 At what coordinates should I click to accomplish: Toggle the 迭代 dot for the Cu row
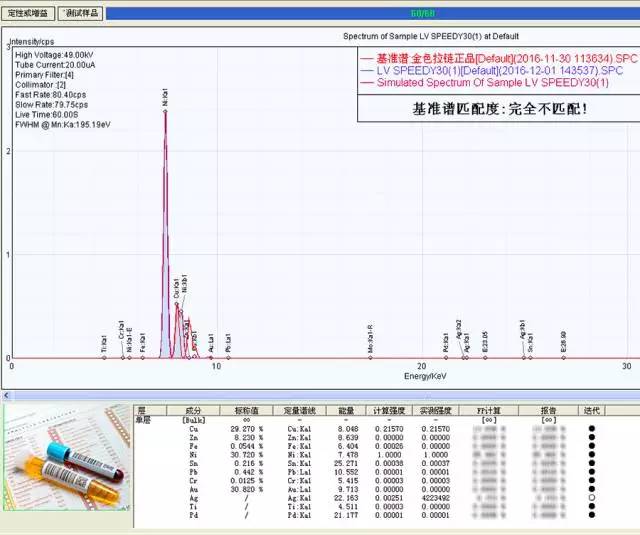coord(592,428)
